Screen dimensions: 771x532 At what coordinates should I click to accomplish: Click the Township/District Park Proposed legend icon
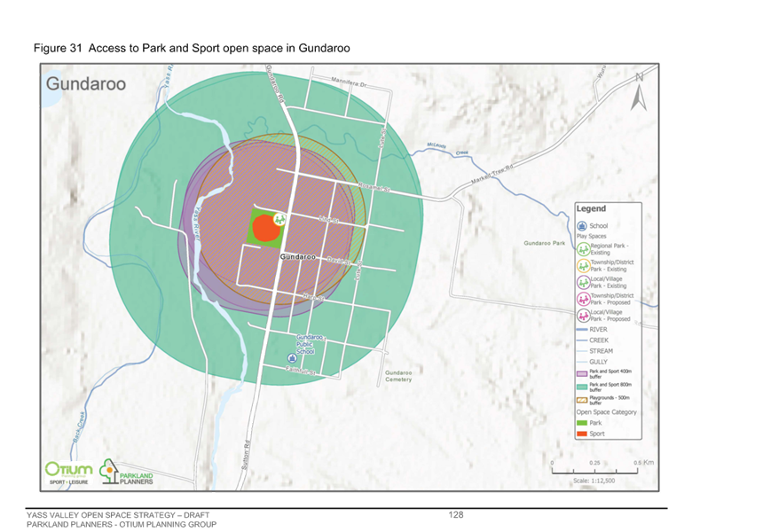(583, 299)
